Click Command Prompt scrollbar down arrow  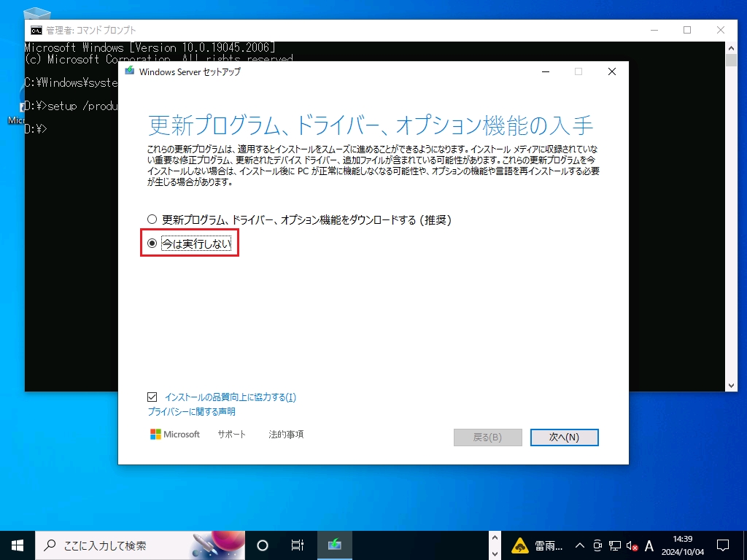pyautogui.click(x=731, y=386)
